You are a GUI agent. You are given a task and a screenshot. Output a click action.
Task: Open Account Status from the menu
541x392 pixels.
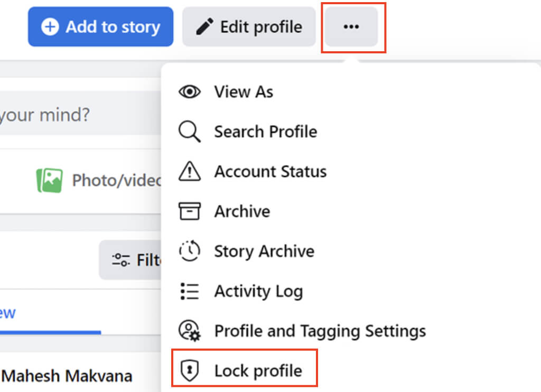(x=270, y=172)
